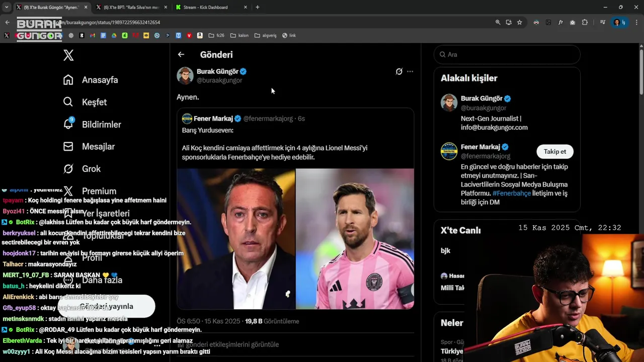Open the Chrome profile button
The image size is (644, 362).
(619, 22)
